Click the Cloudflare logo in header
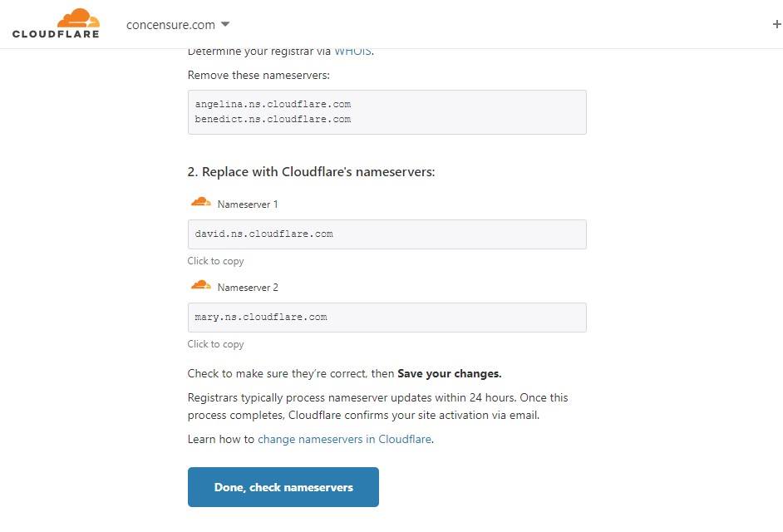783x532 pixels. point(56,23)
